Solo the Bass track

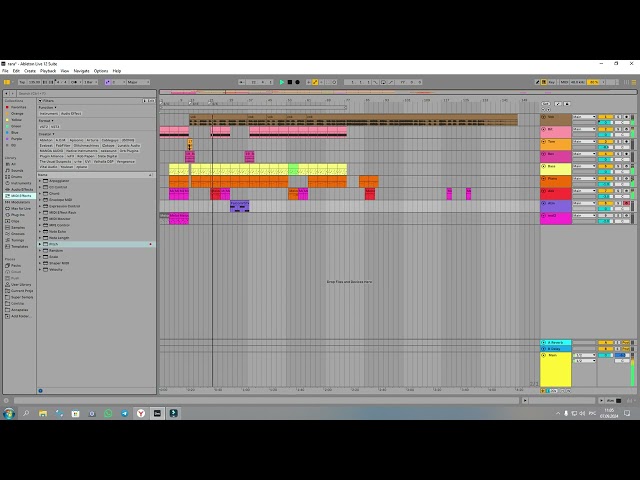[618, 166]
